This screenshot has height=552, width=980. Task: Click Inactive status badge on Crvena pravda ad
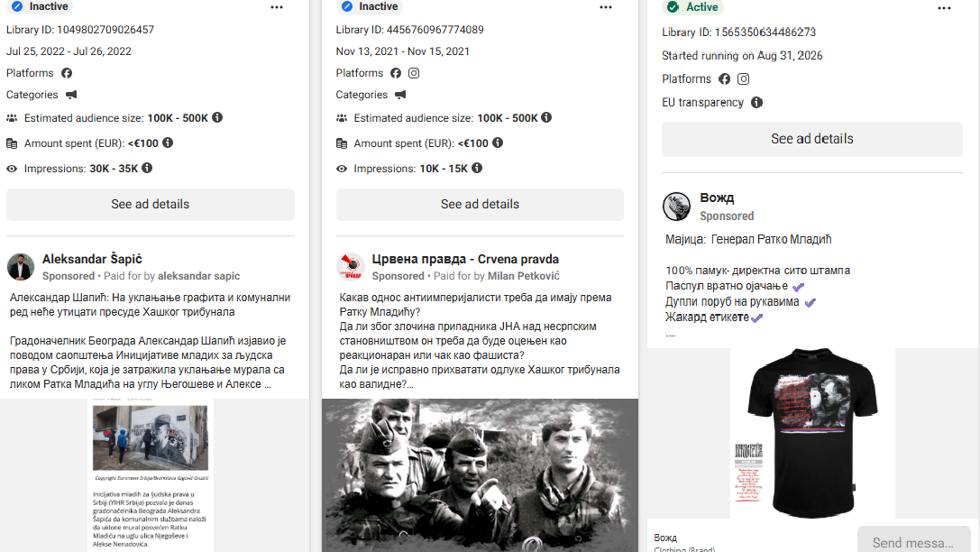click(x=370, y=6)
